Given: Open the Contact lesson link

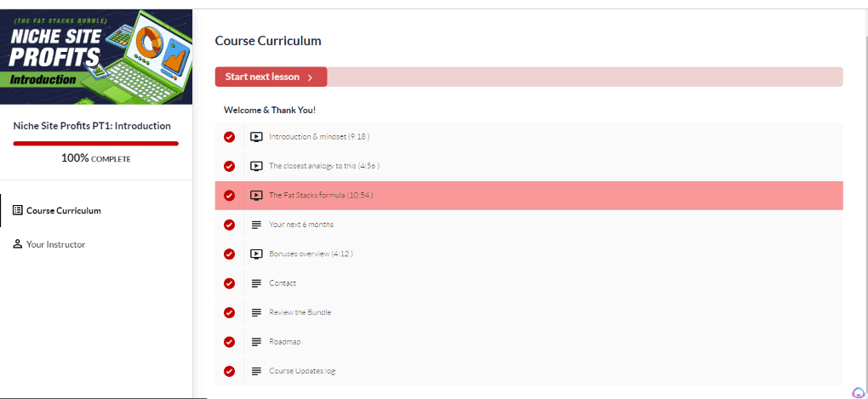Looking at the screenshot, I should (x=283, y=282).
